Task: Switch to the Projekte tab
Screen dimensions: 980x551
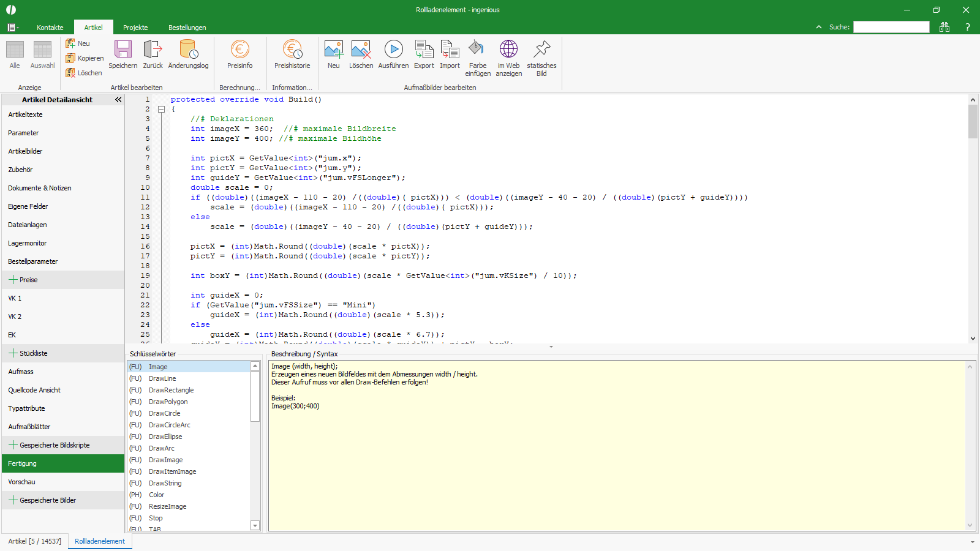Action: tap(135, 28)
